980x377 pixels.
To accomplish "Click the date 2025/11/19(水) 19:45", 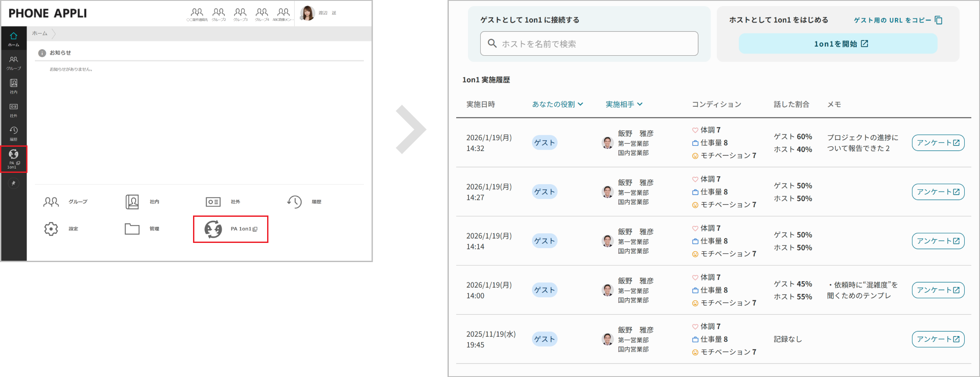I will coord(491,339).
